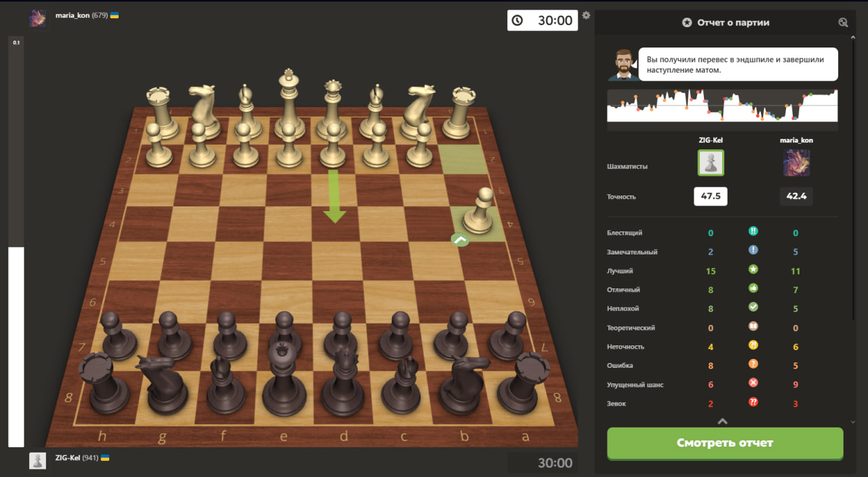Click the Best move star icon
This screenshot has width=868, height=477.
753,270
